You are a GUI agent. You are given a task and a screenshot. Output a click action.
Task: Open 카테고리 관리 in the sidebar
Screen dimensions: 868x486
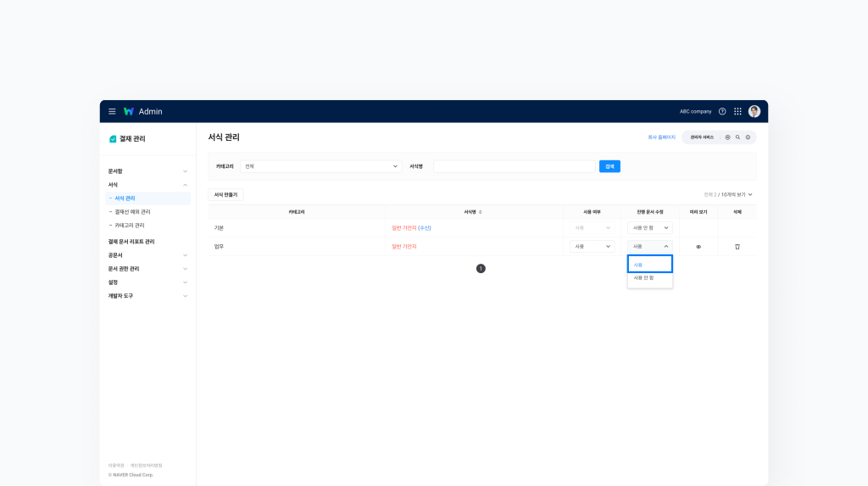130,226
